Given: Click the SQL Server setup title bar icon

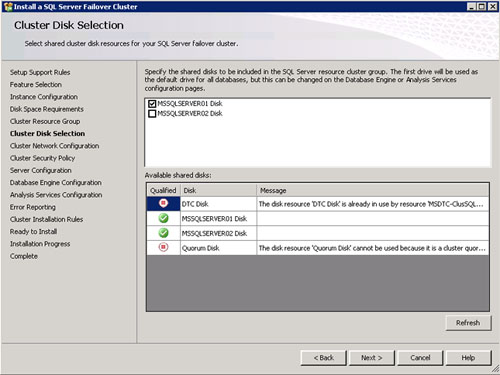Looking at the screenshot, I should (8, 7).
